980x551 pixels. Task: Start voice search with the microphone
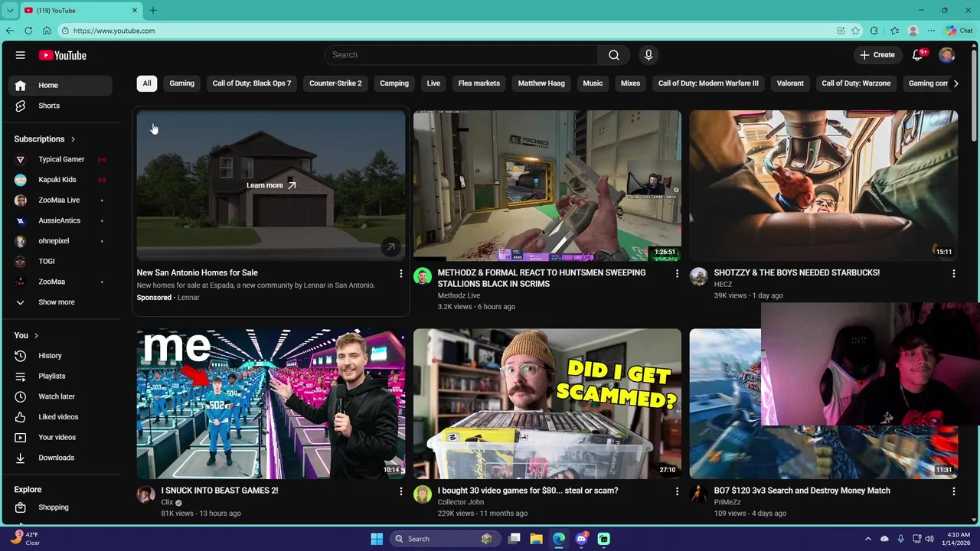coord(648,55)
